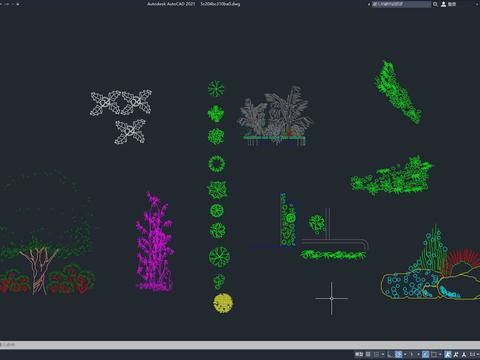This screenshot has height=360, width=480.
Task: Expand the InfoCenter arrow left of search box
Action: pyautogui.click(x=369, y=4)
